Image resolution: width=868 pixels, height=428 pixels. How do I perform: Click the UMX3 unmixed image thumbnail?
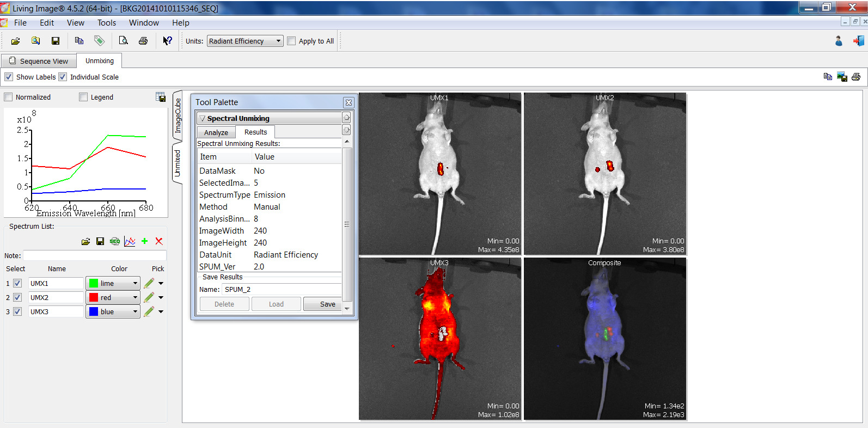(x=440, y=339)
